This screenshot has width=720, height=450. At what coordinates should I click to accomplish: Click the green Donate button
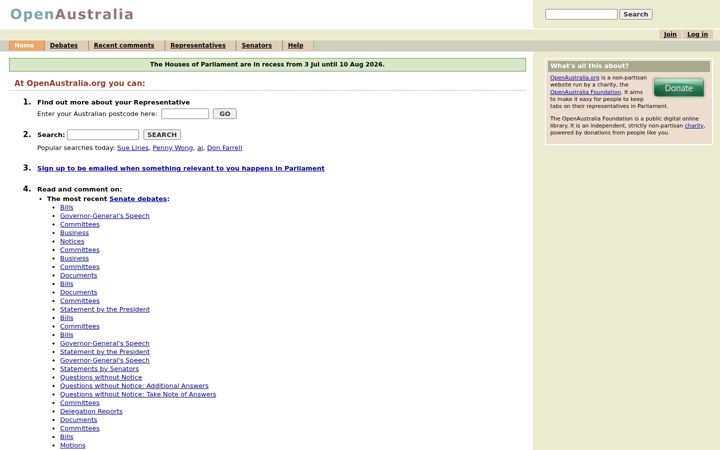679,88
